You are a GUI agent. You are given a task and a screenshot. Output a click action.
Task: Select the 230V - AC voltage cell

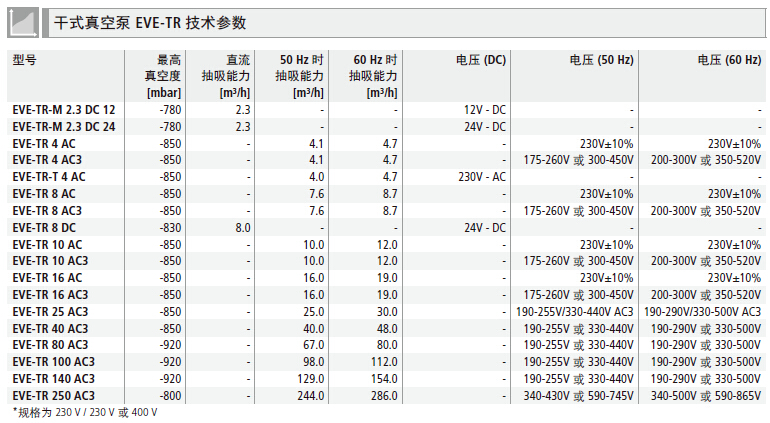point(482,177)
